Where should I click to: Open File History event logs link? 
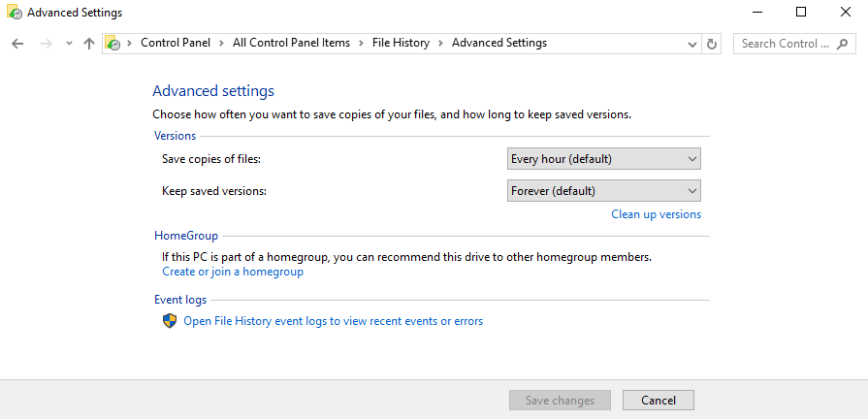click(x=334, y=321)
